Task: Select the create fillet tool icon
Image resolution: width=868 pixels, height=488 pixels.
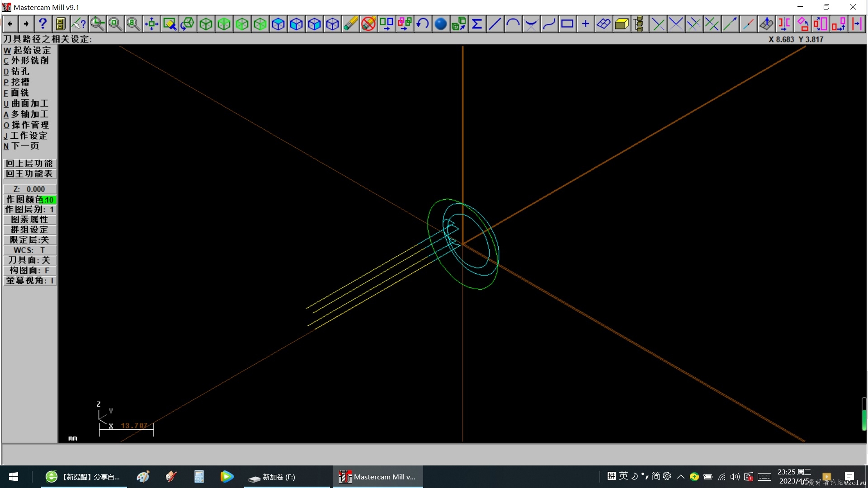Action: coord(531,23)
